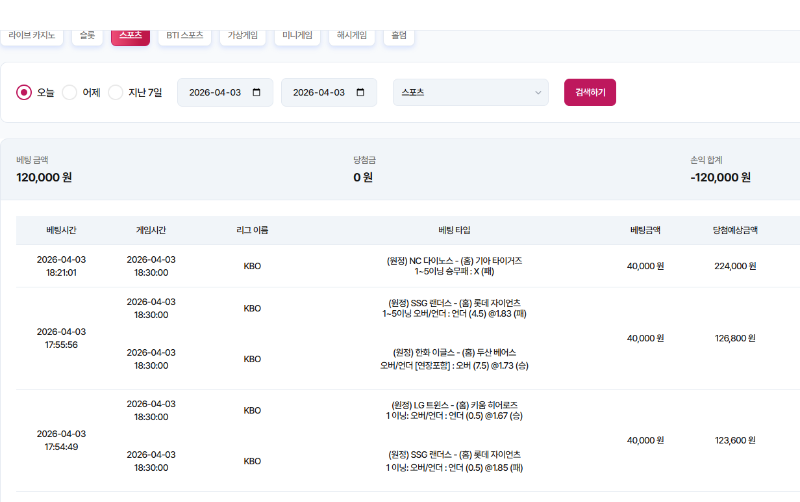
Task: Select the 지난 7일 radio option
Action: (116, 93)
